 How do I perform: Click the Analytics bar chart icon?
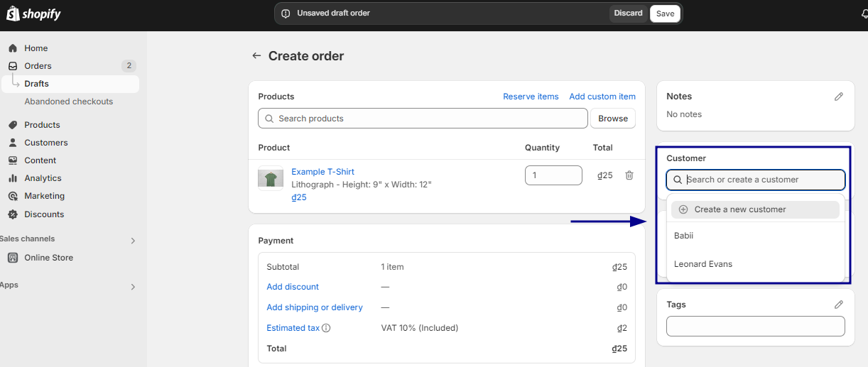click(x=12, y=178)
